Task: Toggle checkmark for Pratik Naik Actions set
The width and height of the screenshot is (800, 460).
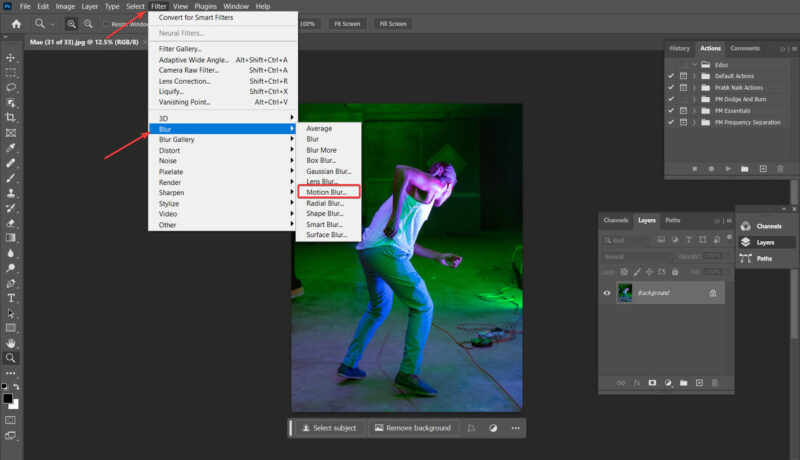Action: coord(671,88)
